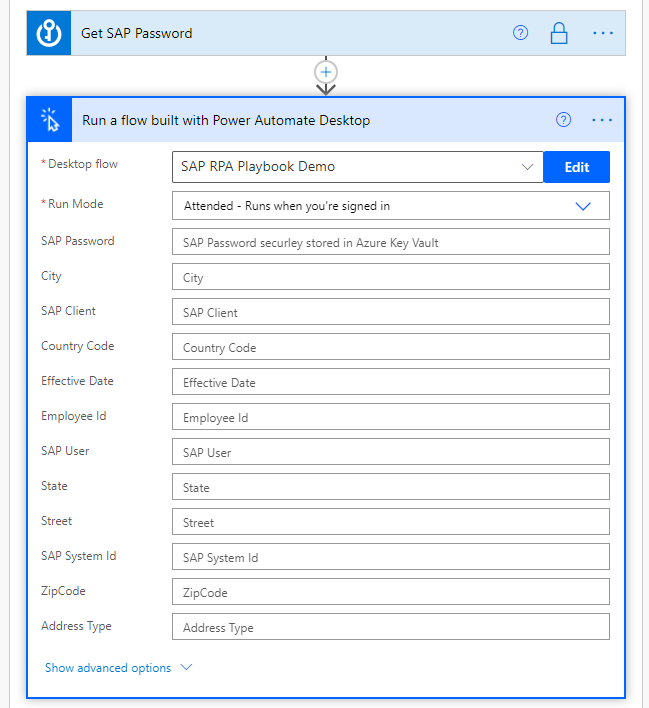Collapse the Get SAP Password action header
Viewport: 649px width, 708px height.
click(x=326, y=33)
